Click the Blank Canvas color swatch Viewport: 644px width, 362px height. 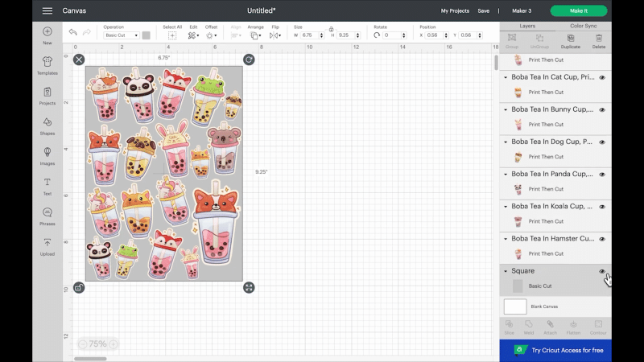[515, 306]
